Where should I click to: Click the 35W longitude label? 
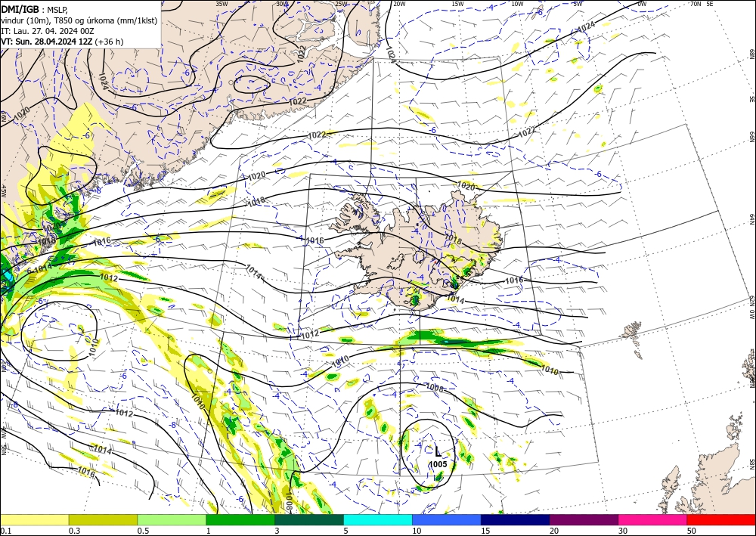(x=222, y=4)
